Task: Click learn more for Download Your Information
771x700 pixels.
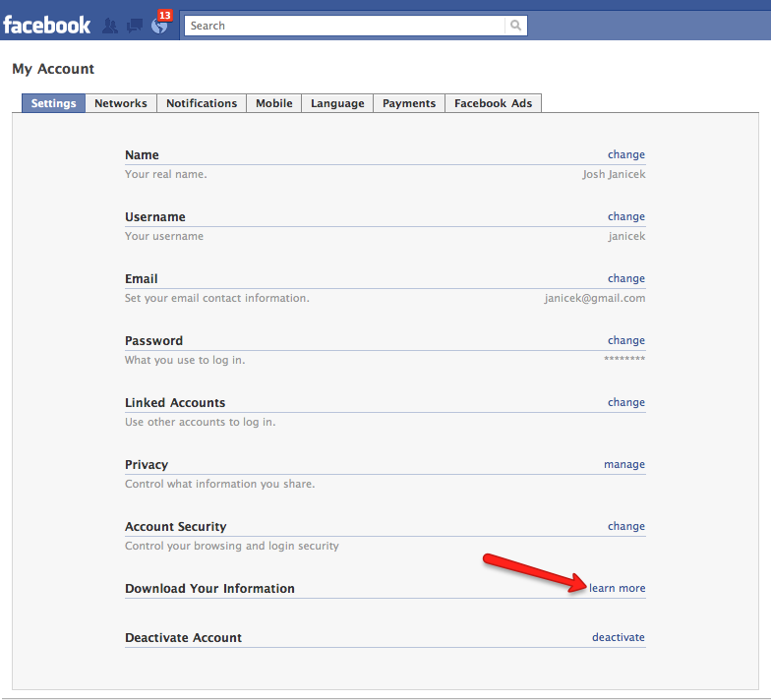Action: pos(618,588)
